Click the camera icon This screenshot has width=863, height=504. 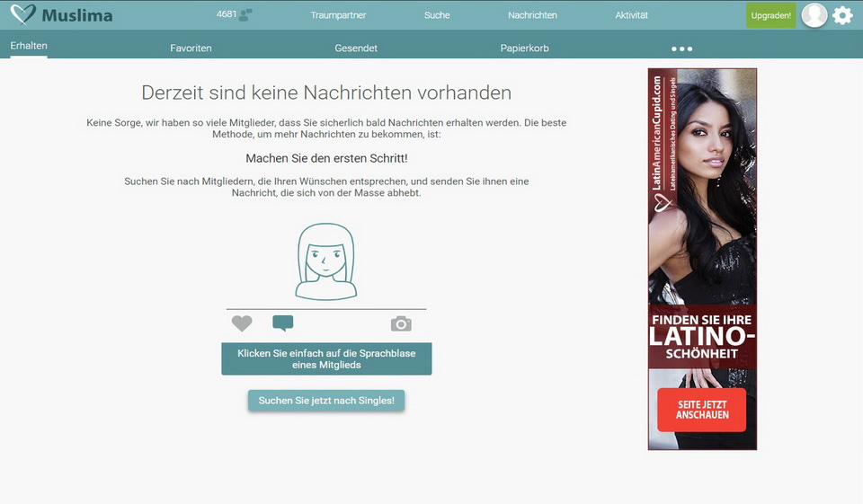[401, 323]
